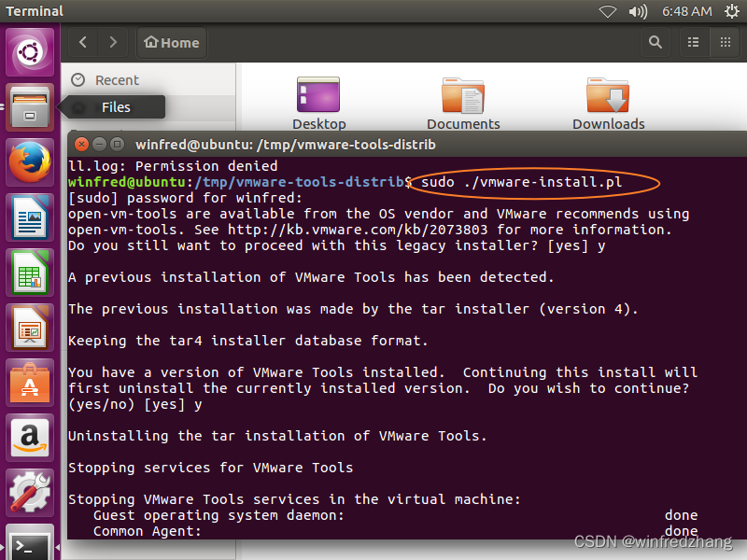Maximize the terminal window
Viewport: 747px width, 560px height.
[117, 145]
